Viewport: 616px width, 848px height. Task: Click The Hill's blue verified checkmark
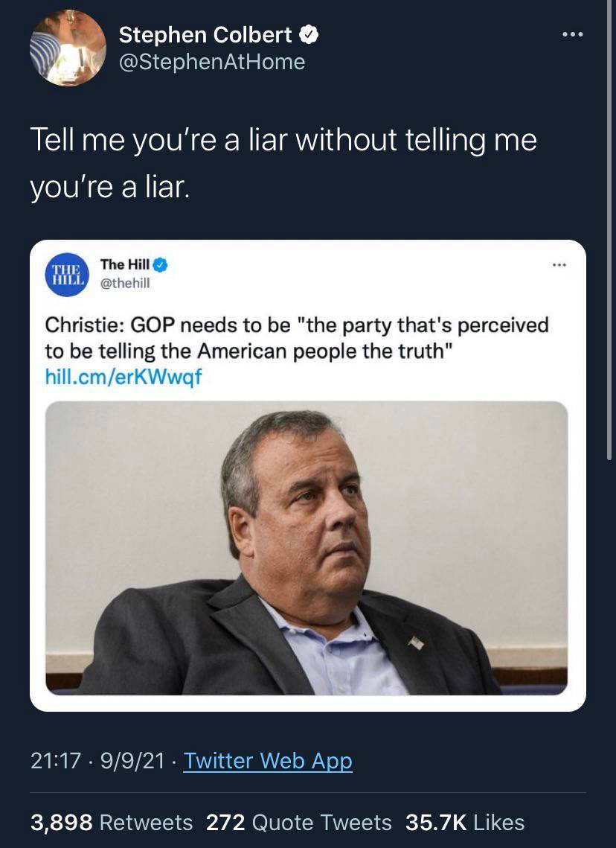[x=161, y=264]
